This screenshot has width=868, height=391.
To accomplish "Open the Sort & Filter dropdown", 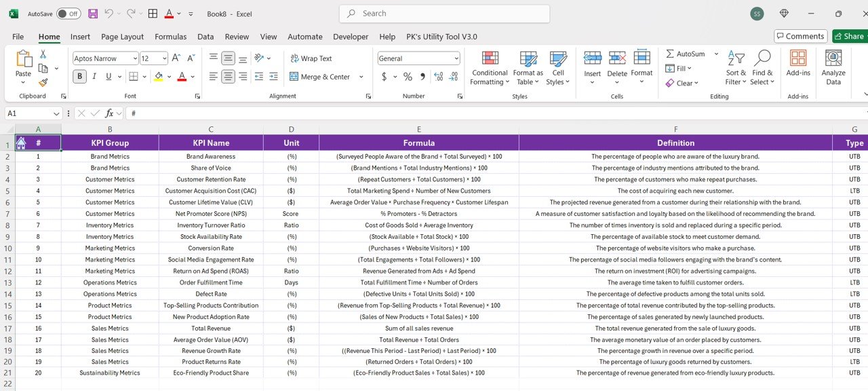I will pos(736,68).
